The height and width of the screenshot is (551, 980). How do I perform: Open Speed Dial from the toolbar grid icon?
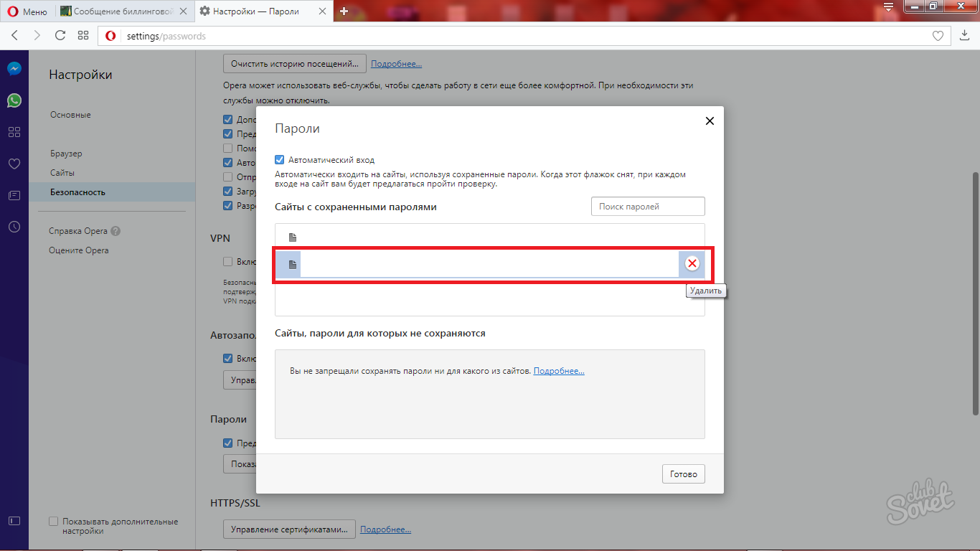[x=83, y=36]
